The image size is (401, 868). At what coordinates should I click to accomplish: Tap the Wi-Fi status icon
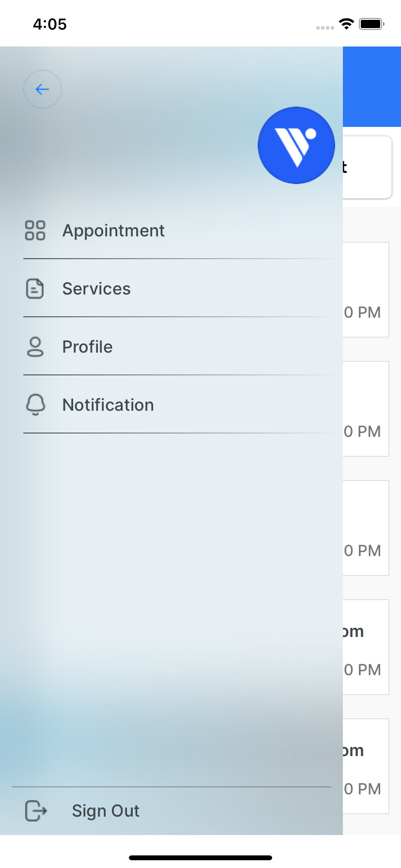[346, 24]
